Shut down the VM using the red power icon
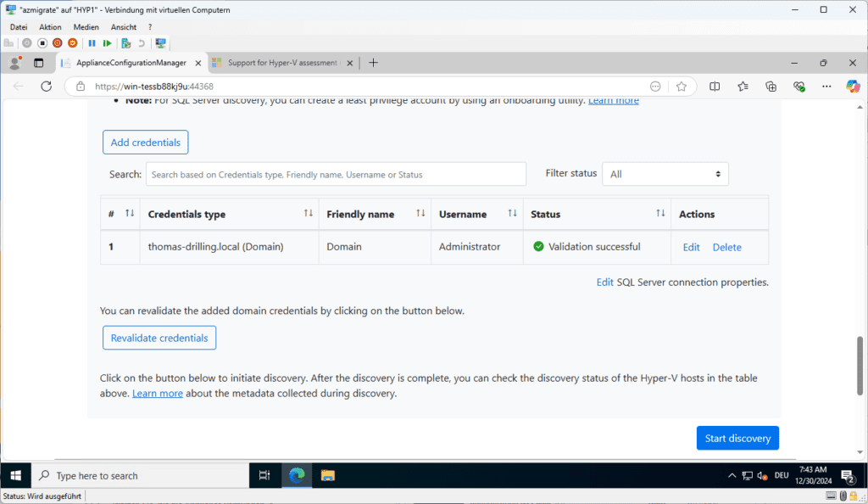Image resolution: width=868 pixels, height=504 pixels. (57, 43)
